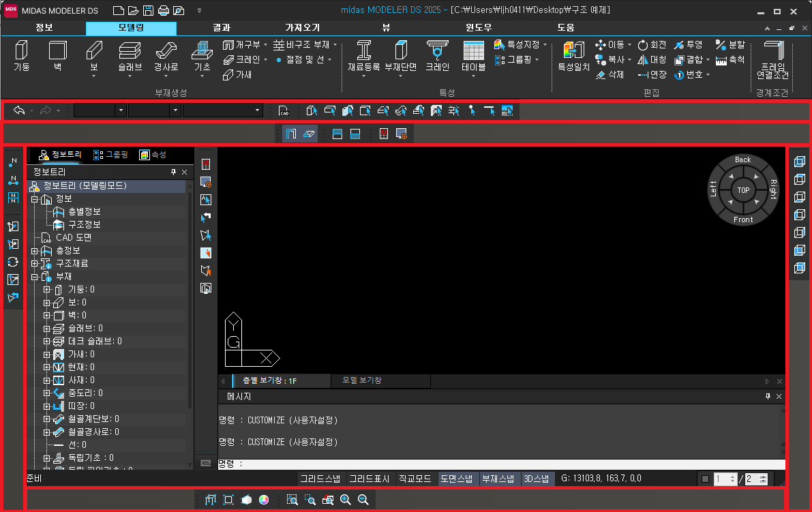Viewport: 812px width, 512px height.
Task: Click the 가새 brace tool
Action: [x=237, y=74]
